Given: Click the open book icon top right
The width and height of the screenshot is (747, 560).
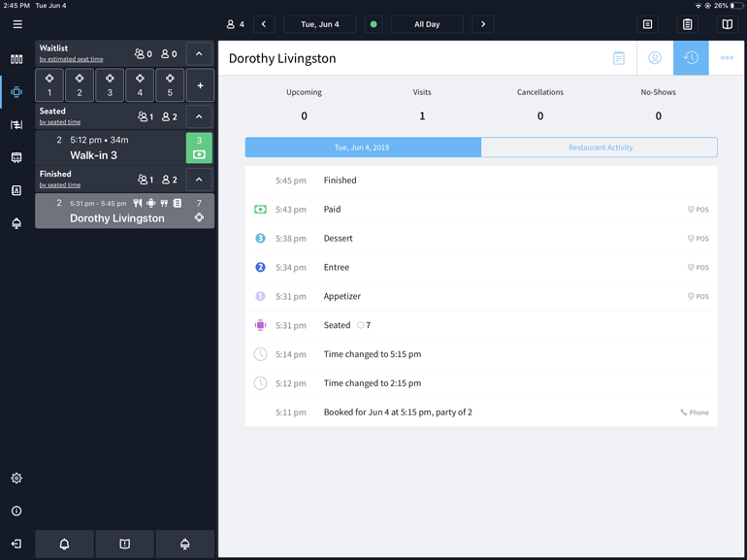Looking at the screenshot, I should tap(727, 24).
